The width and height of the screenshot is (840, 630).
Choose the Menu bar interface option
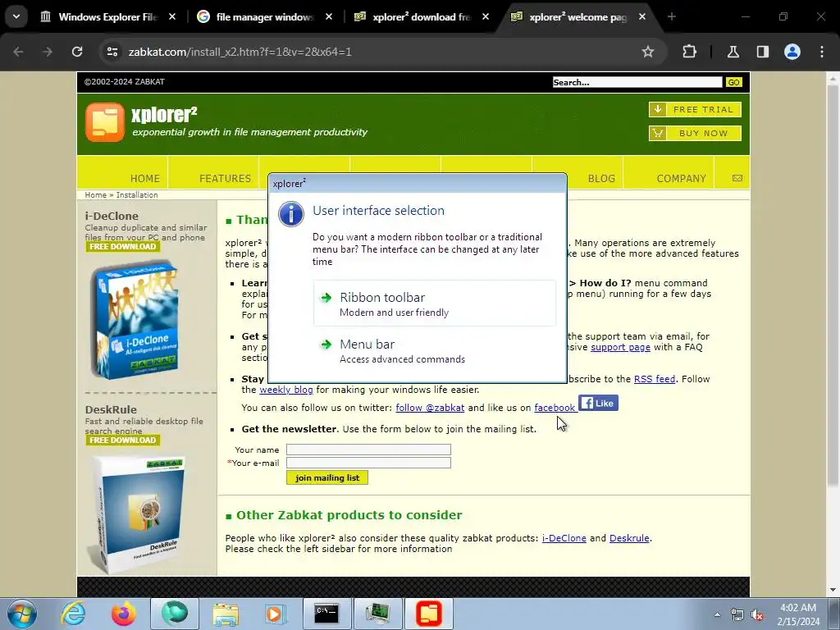tap(435, 350)
